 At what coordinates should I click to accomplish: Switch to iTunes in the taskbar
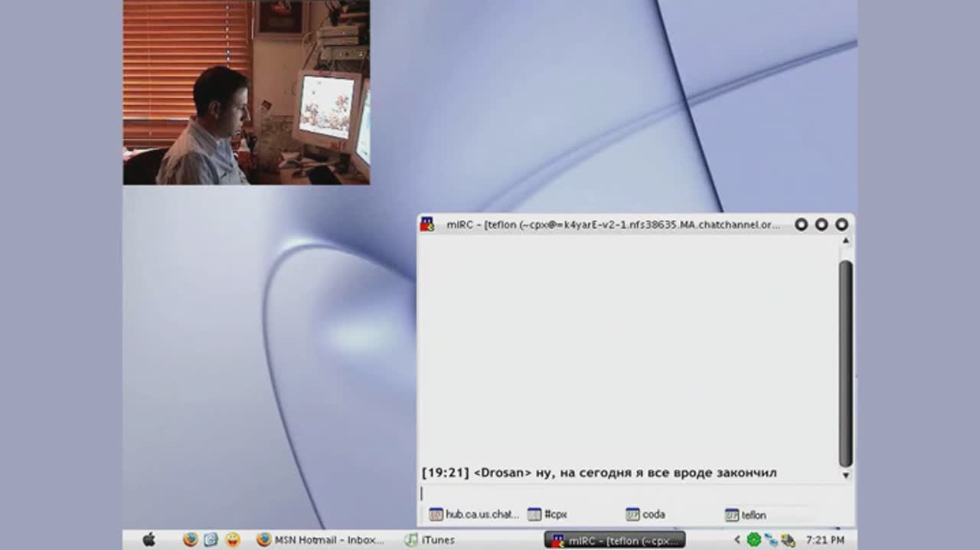pyautogui.click(x=430, y=540)
